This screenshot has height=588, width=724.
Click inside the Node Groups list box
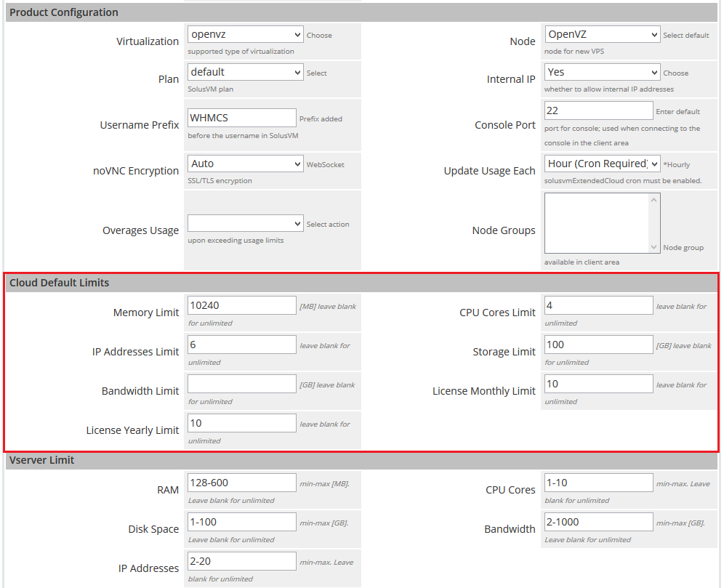tap(597, 223)
